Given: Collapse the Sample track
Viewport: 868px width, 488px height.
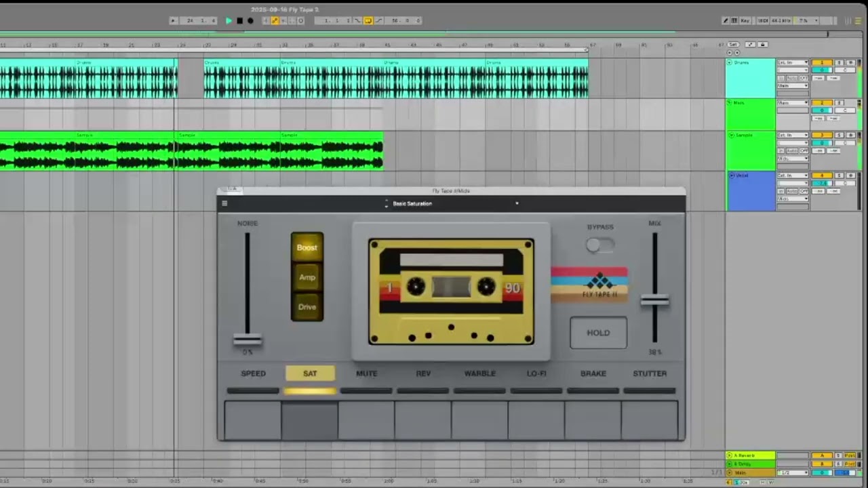Looking at the screenshot, I should [732, 135].
